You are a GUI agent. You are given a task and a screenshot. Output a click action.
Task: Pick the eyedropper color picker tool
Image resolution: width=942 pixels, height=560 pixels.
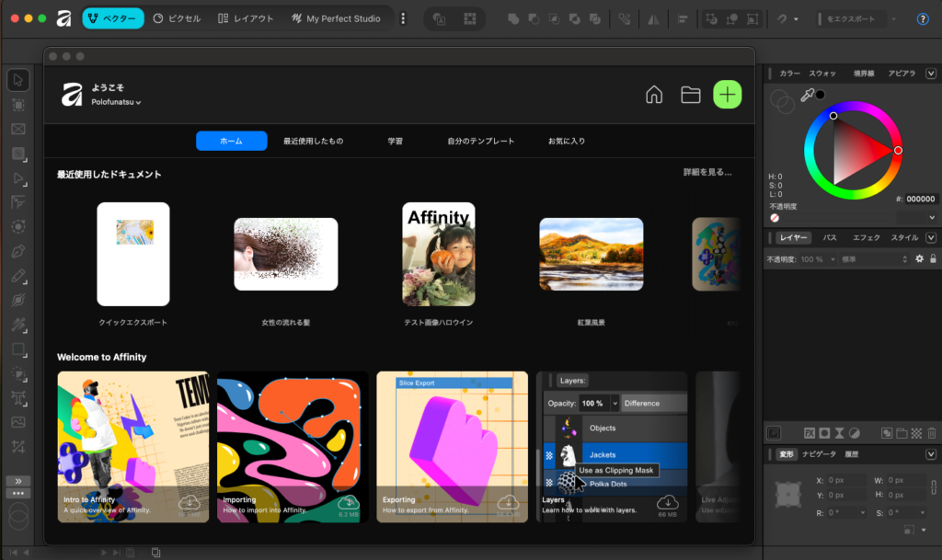point(807,95)
